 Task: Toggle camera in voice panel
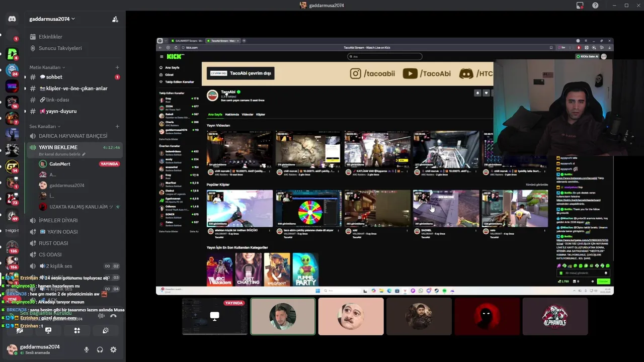click(20, 330)
